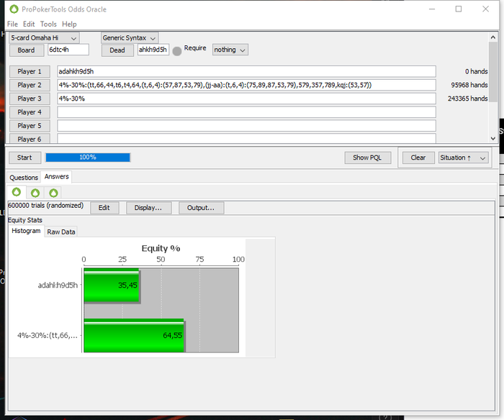Click the ProPokerTools app logo icon
Viewport: 504px width, 420px height.
tap(14, 9)
